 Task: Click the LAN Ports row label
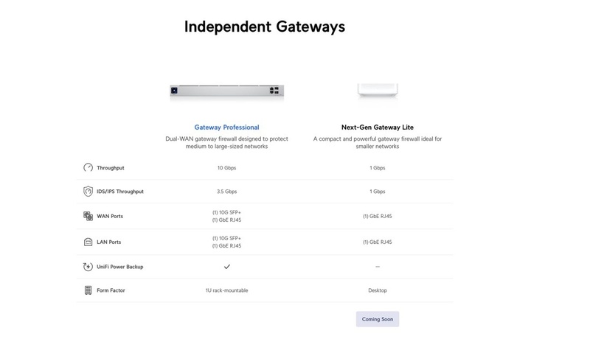(x=109, y=242)
